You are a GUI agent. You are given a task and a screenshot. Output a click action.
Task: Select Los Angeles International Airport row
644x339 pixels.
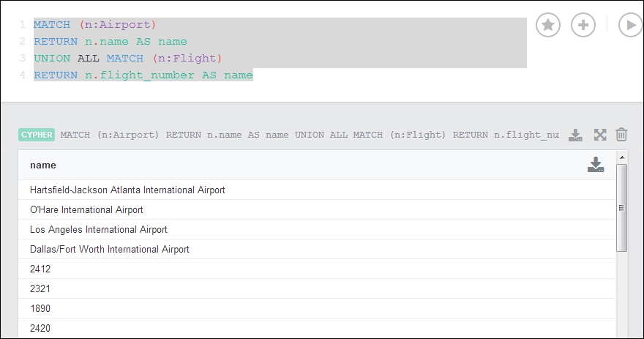coord(317,229)
